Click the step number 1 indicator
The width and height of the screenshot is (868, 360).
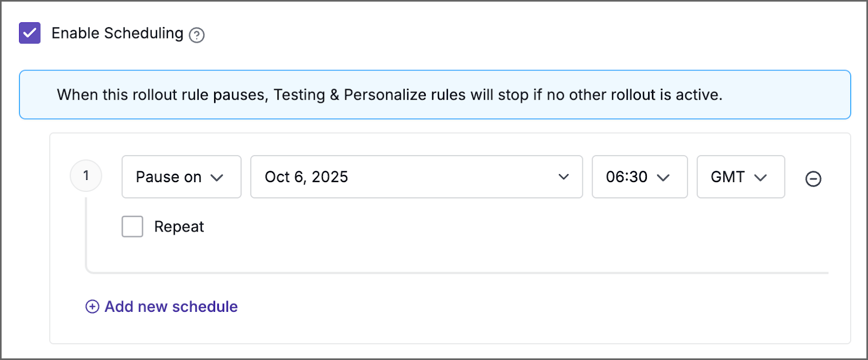pyautogui.click(x=86, y=176)
